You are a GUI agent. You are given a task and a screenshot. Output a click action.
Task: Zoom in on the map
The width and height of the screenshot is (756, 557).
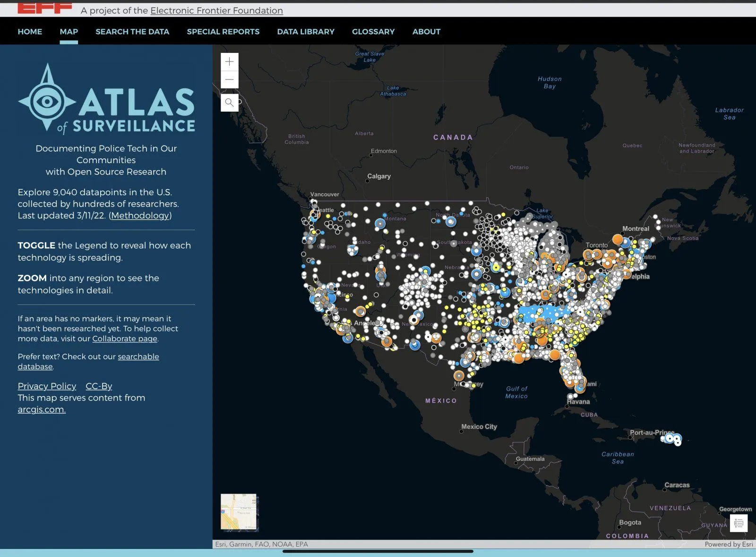[x=229, y=61]
